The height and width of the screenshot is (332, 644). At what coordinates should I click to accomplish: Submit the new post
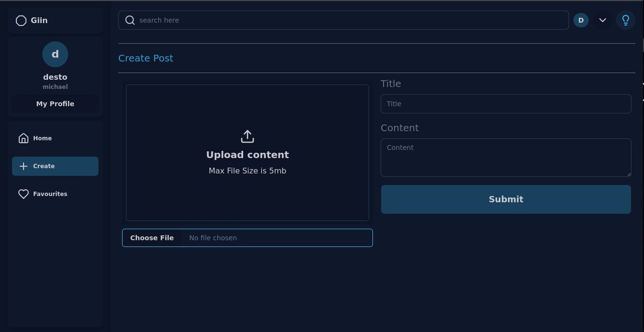506,200
